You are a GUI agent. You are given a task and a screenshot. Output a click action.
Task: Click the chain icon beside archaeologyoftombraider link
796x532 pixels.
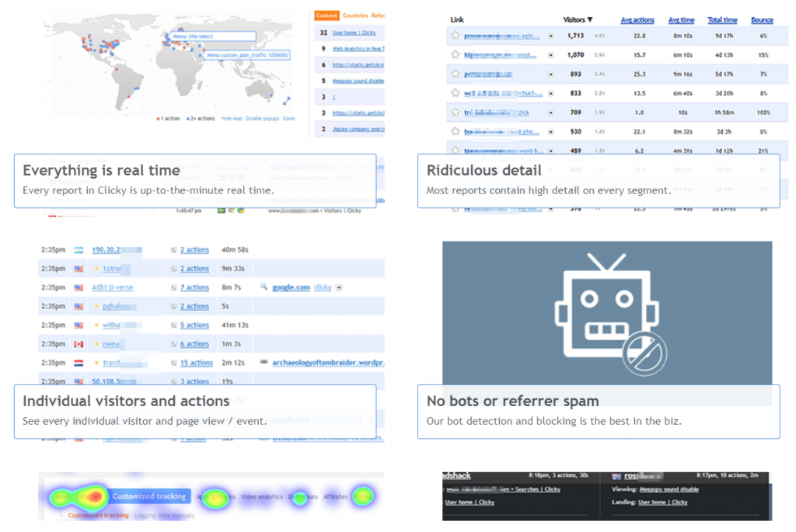tap(264, 362)
